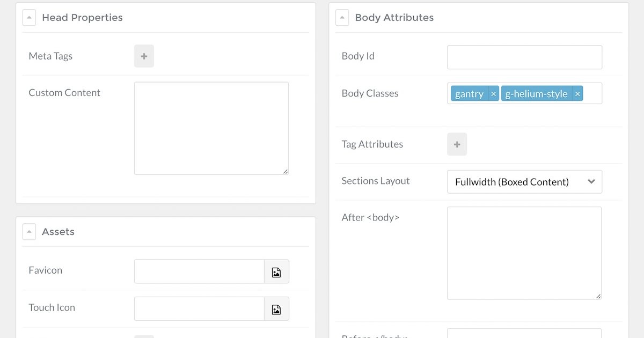Viewport: 644px width, 338px height.
Task: Open the Touch Icon image picker
Action: point(276,308)
